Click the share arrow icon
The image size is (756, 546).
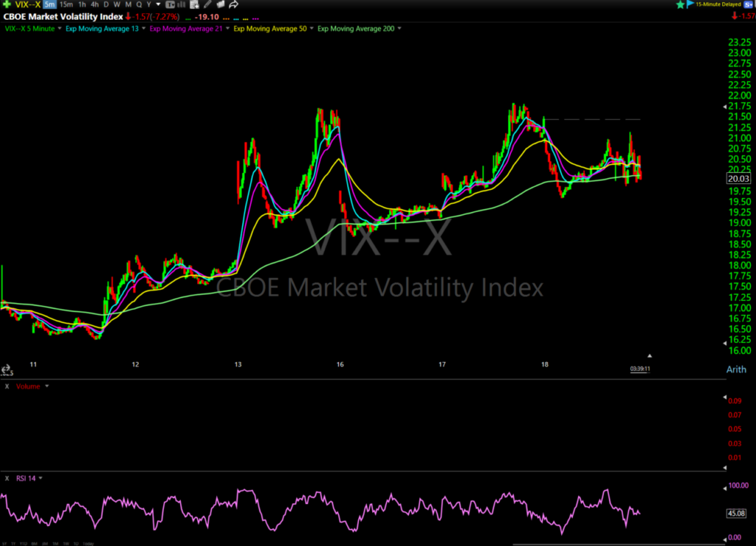coord(233,4)
